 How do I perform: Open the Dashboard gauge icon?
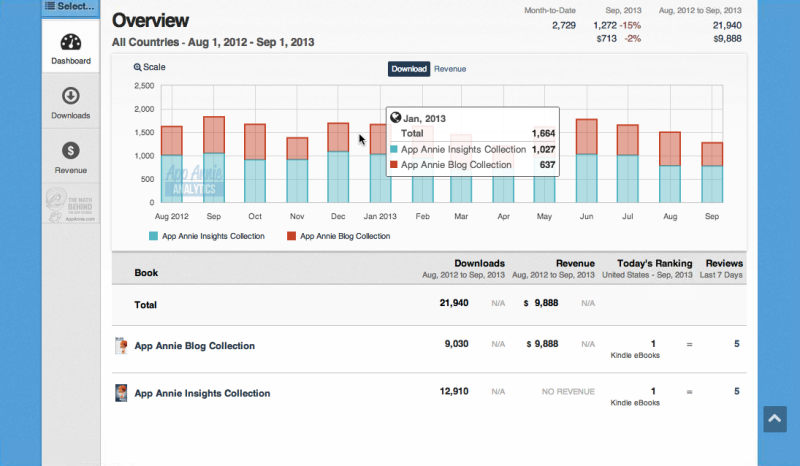pyautogui.click(x=71, y=42)
